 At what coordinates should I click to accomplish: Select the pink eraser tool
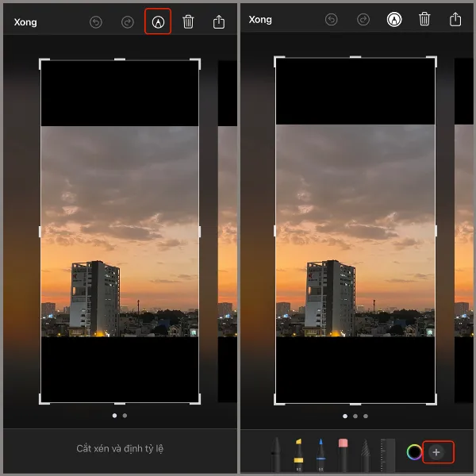[x=344, y=455]
